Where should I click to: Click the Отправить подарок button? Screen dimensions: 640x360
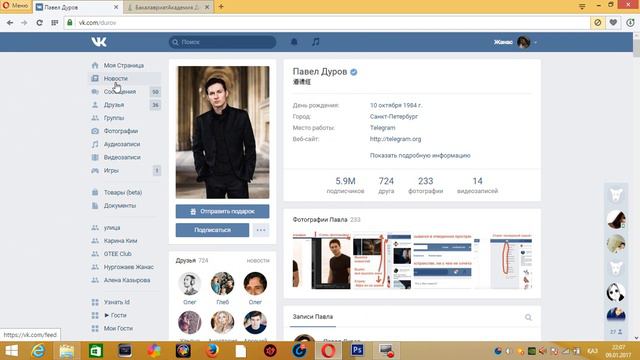coord(222,211)
